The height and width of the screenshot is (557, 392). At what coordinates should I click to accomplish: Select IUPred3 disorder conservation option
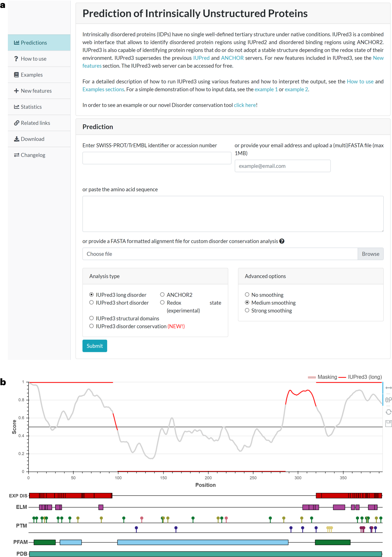coord(91,326)
